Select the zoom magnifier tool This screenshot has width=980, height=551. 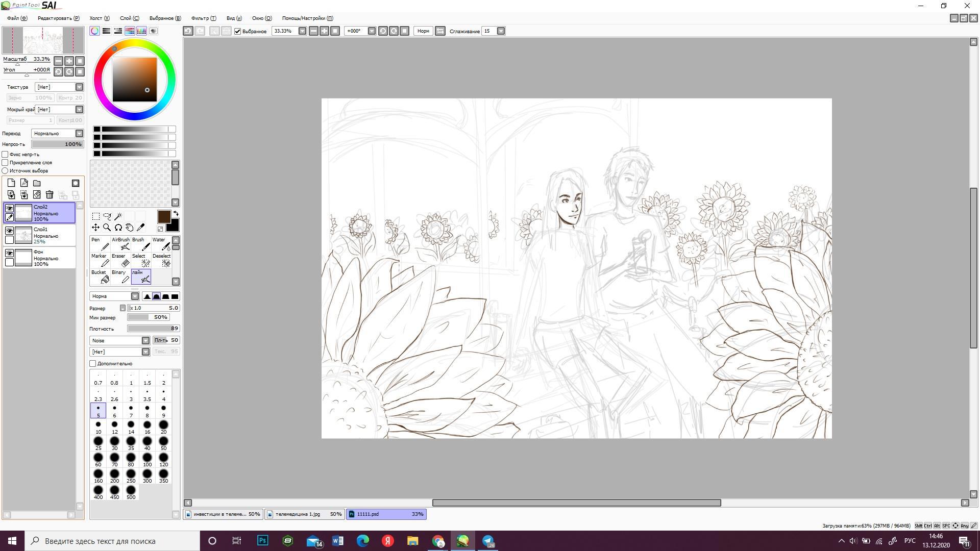(107, 228)
